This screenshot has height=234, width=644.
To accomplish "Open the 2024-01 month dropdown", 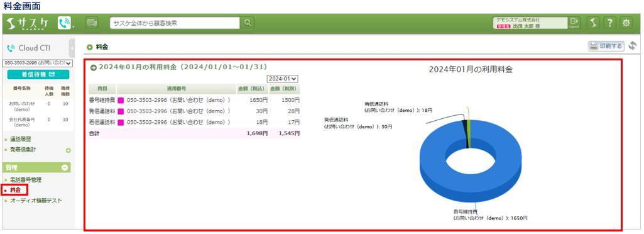I will tap(283, 79).
